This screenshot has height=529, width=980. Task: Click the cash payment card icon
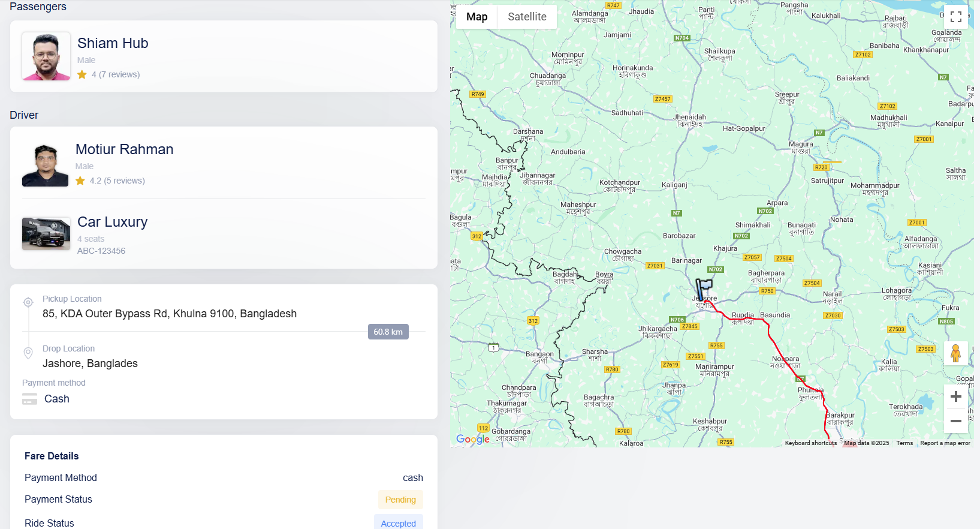coord(30,399)
